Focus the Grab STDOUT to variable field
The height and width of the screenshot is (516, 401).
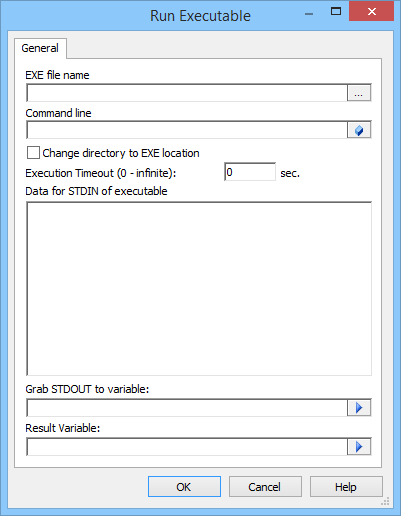tap(187, 407)
